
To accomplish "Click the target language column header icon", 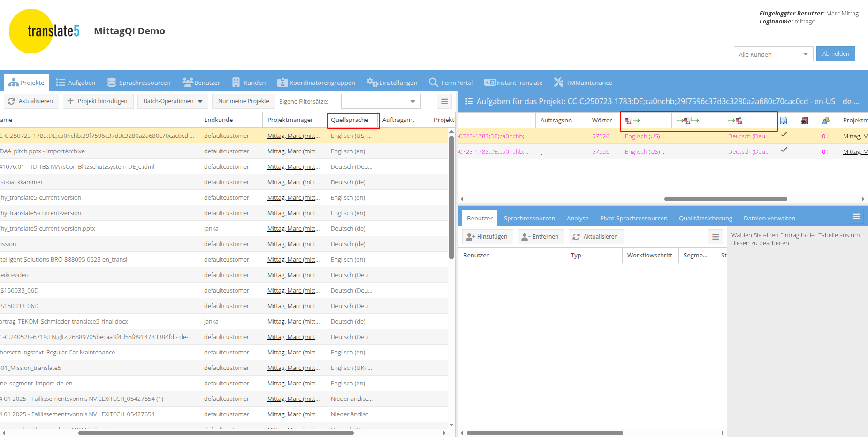I will [736, 121].
